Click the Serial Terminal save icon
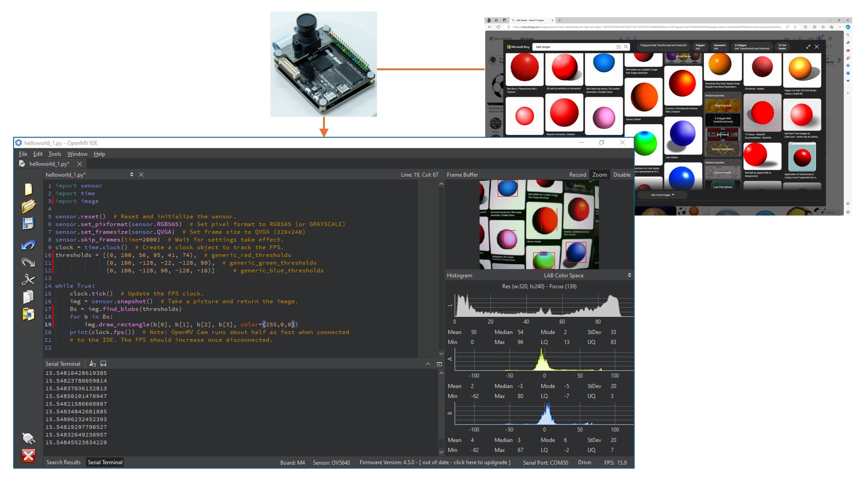The height and width of the screenshot is (479, 868). click(103, 364)
